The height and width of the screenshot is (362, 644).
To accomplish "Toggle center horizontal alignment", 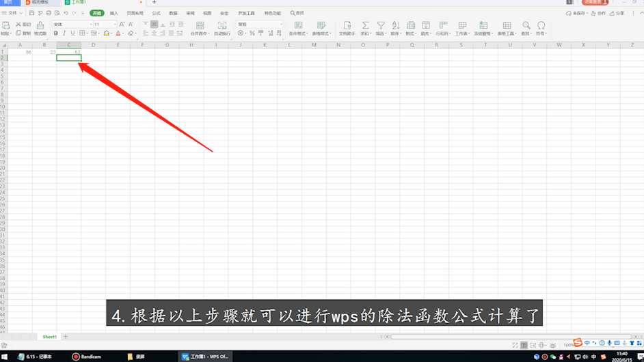I will pyautogui.click(x=154, y=33).
